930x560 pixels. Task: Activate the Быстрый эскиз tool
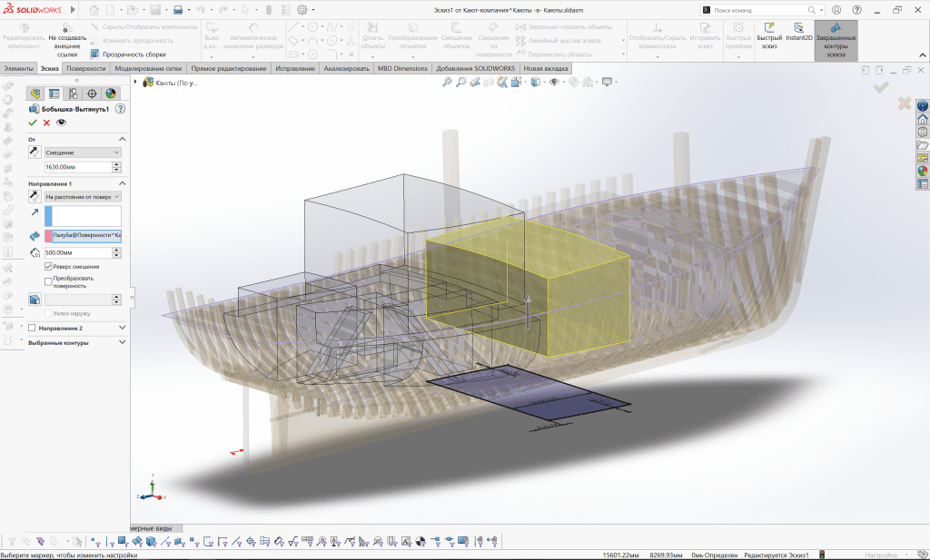click(769, 37)
